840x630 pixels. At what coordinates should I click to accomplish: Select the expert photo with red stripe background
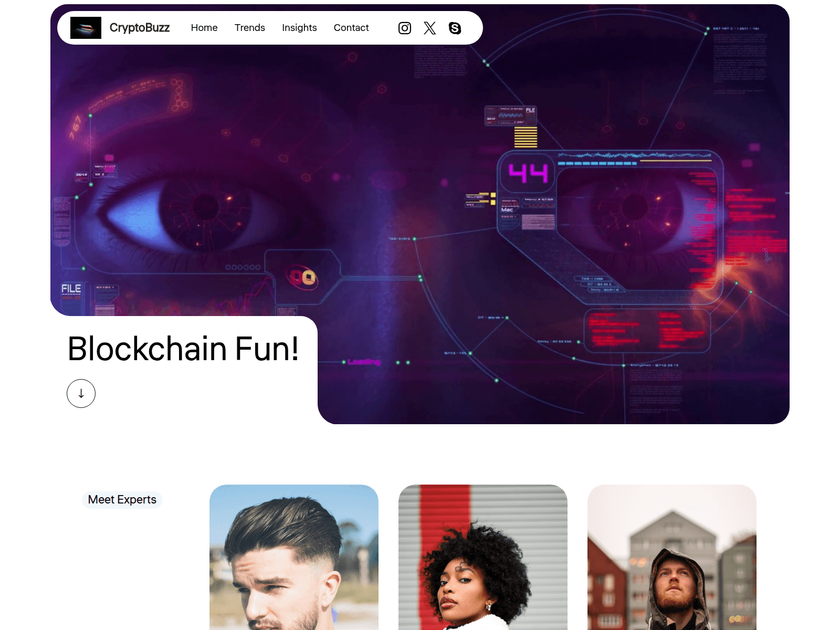point(483,557)
